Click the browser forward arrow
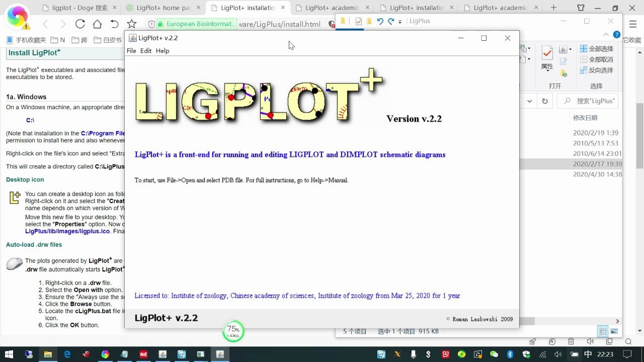Viewport: 644px width, 362px height. point(63,24)
